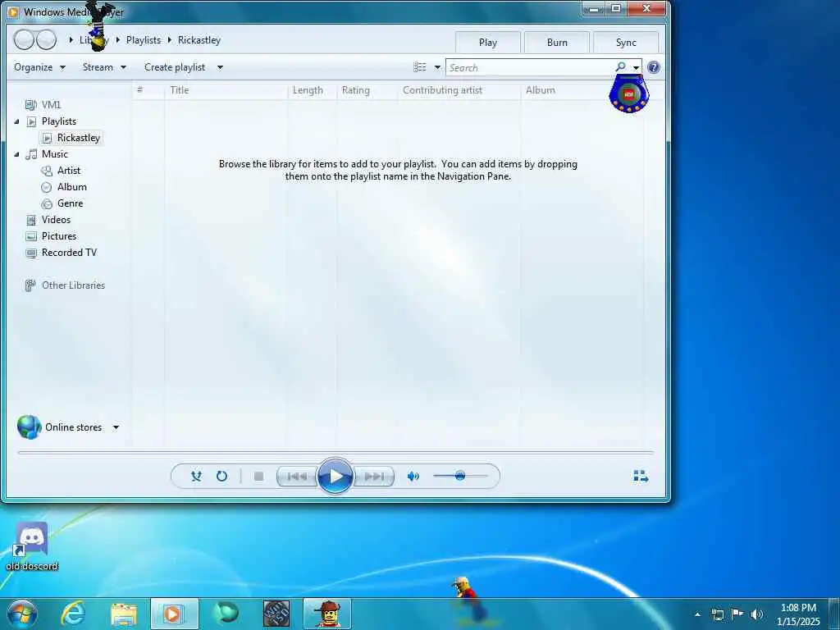Switch to the Burn tab

tap(557, 43)
